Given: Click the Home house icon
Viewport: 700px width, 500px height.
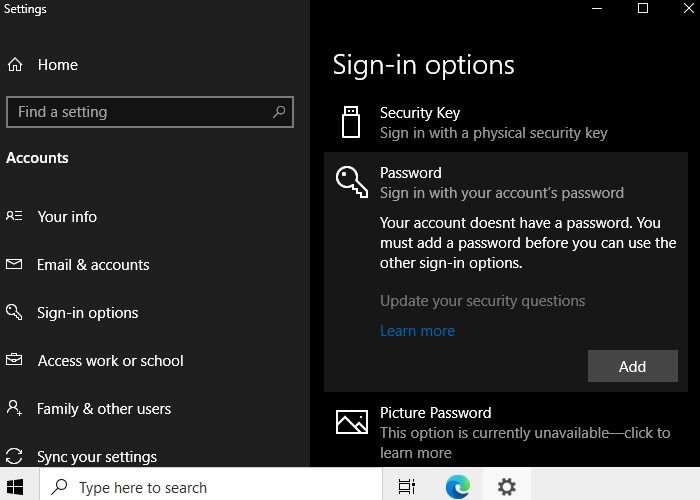Looking at the screenshot, I should [15, 65].
